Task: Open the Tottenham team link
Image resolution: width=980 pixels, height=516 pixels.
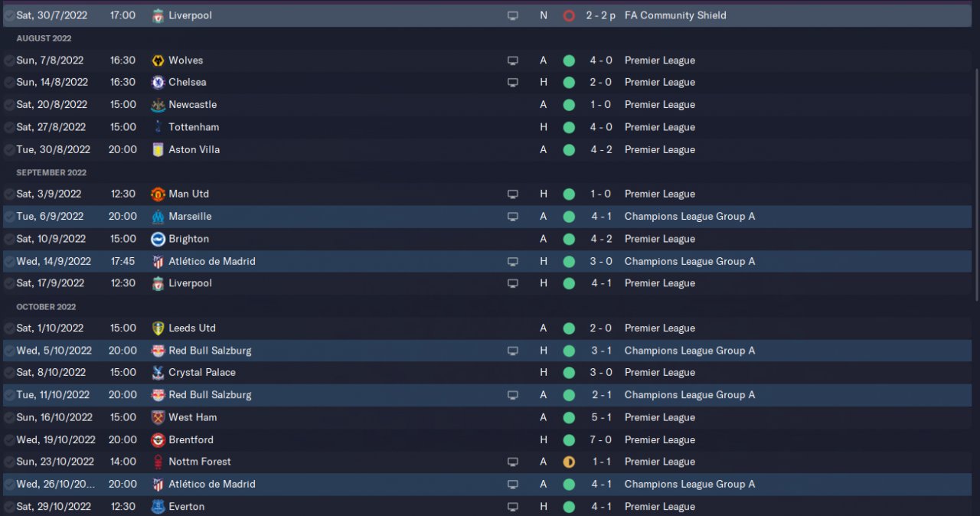Action: 194,127
